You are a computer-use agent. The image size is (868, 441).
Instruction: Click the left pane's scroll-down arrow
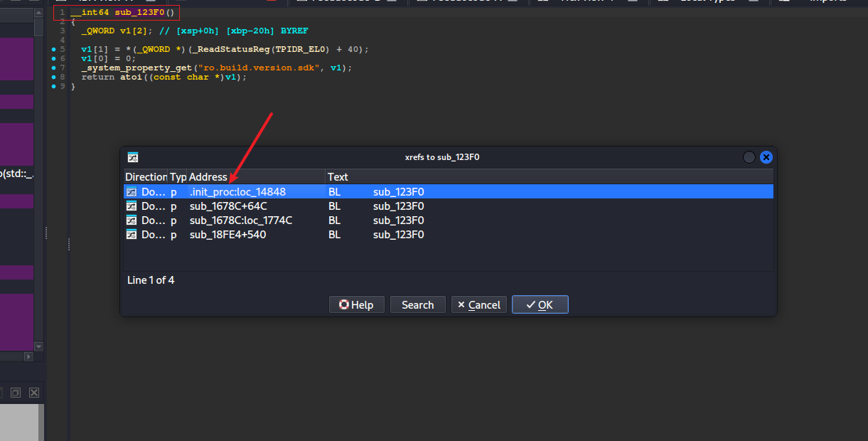[x=38, y=345]
